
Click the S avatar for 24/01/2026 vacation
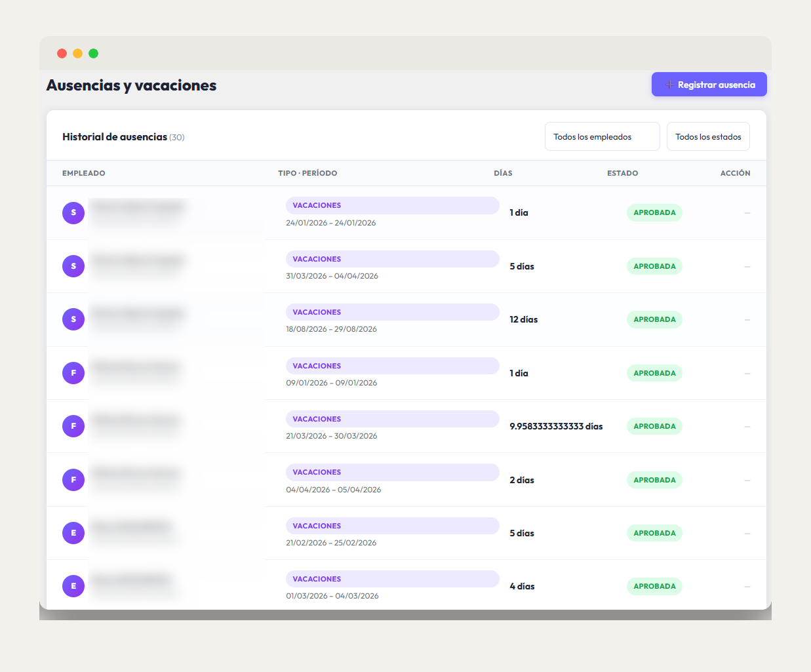[x=73, y=212]
